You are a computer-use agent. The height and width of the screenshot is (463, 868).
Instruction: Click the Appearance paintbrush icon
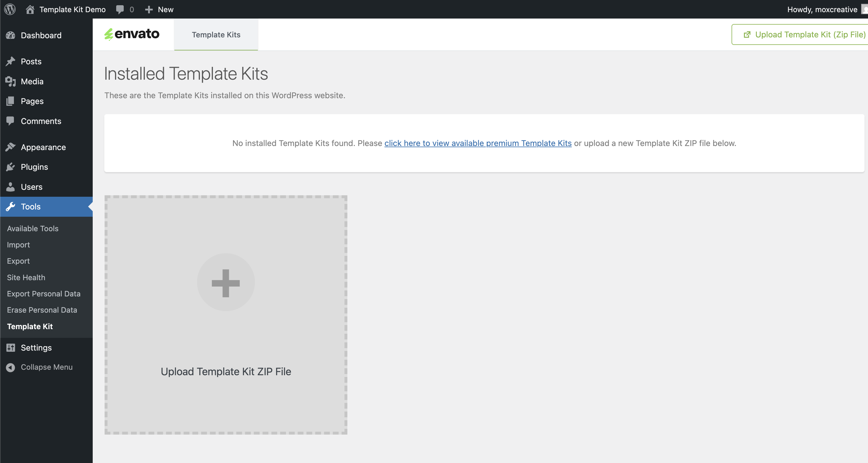pos(10,147)
